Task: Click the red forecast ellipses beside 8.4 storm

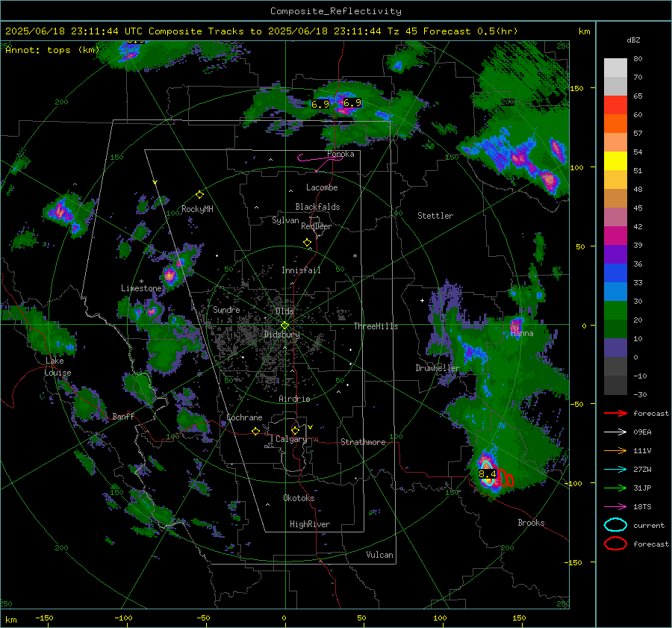Action: click(503, 477)
